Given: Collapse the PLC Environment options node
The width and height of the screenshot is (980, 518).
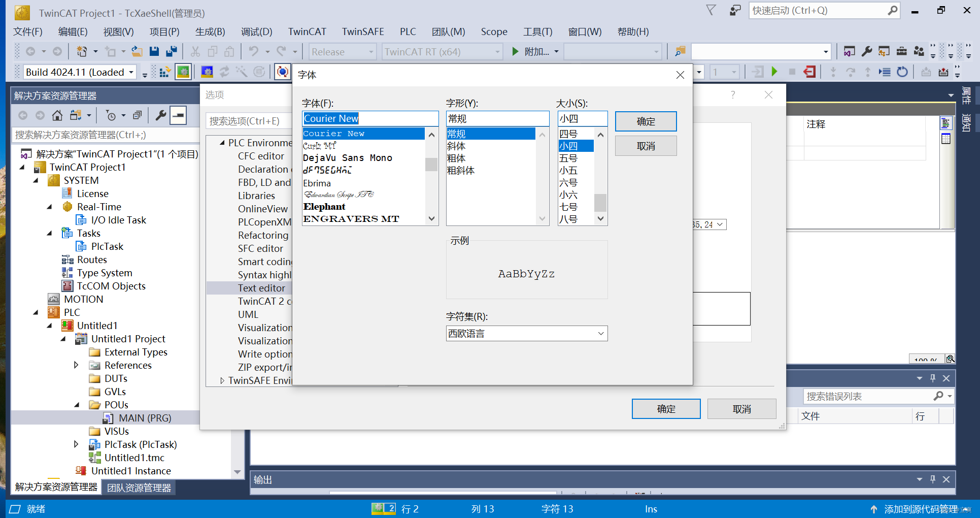Looking at the screenshot, I should point(222,143).
